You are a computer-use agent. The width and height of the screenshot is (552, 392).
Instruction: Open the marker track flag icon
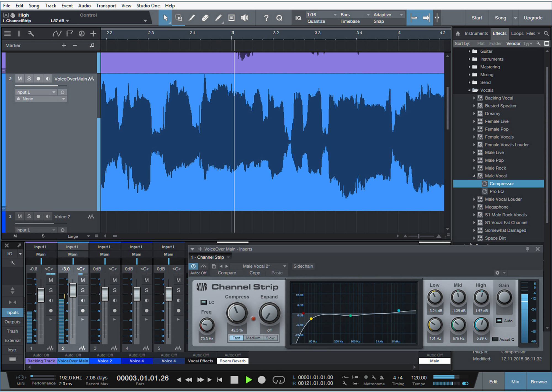coord(70,34)
